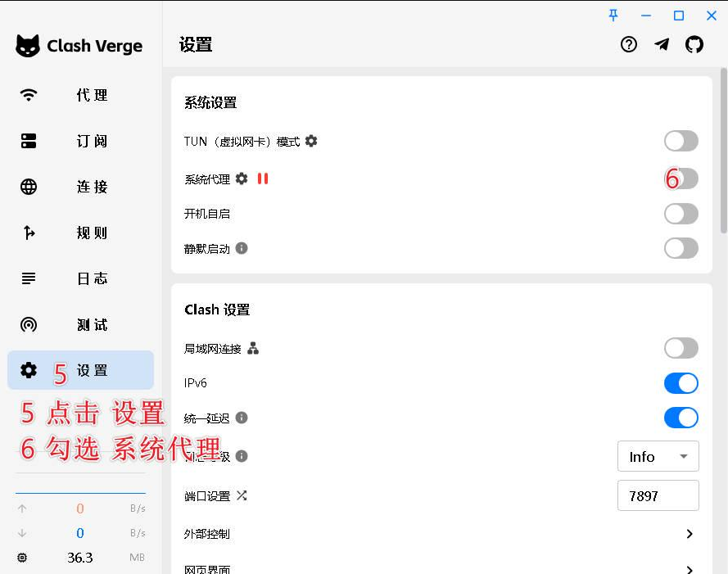The height and width of the screenshot is (574, 728).
Task: Click the port setting field showing 7897
Action: (658, 495)
